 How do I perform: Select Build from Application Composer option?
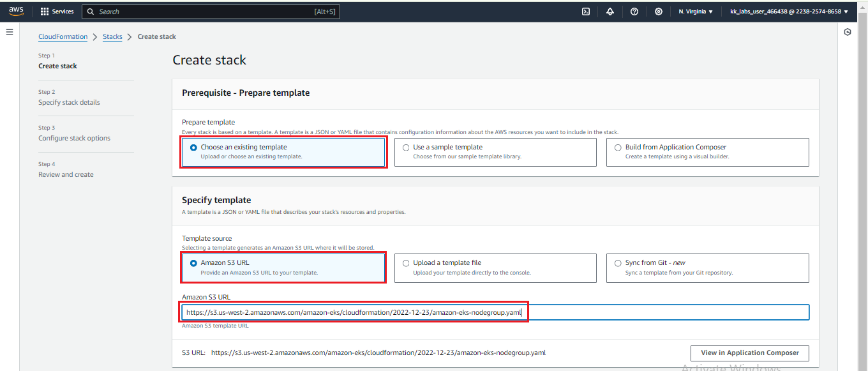click(707, 152)
